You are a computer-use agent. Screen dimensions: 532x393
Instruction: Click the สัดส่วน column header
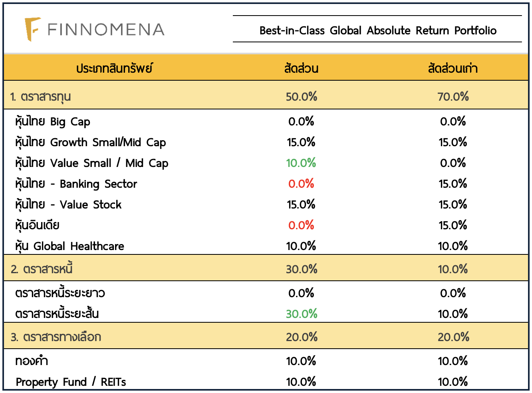click(301, 68)
